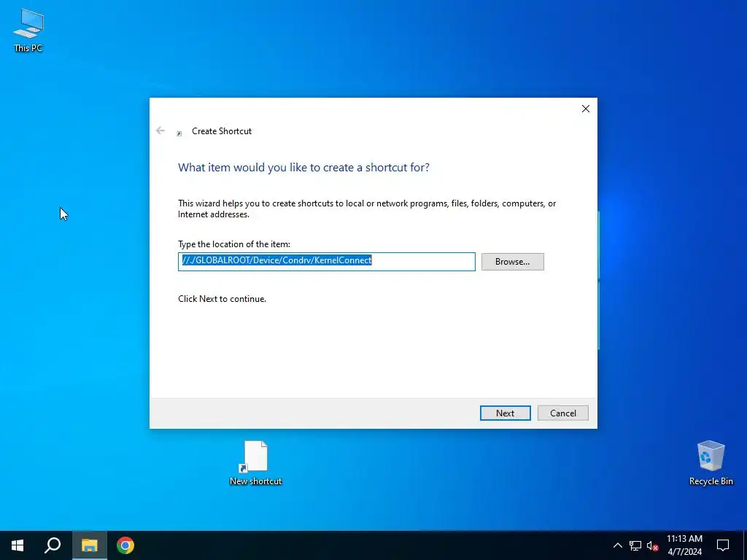
Task: Close the Create Shortcut dialog
Action: coord(586,109)
